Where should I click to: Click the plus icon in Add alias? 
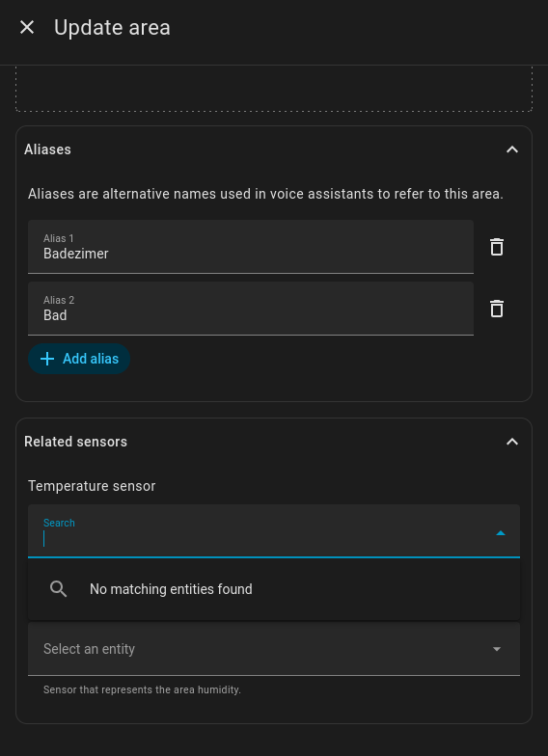[46, 359]
